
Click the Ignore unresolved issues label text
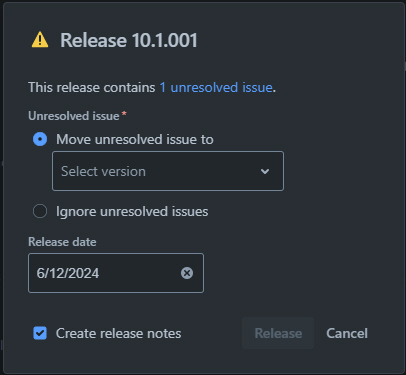click(x=132, y=211)
